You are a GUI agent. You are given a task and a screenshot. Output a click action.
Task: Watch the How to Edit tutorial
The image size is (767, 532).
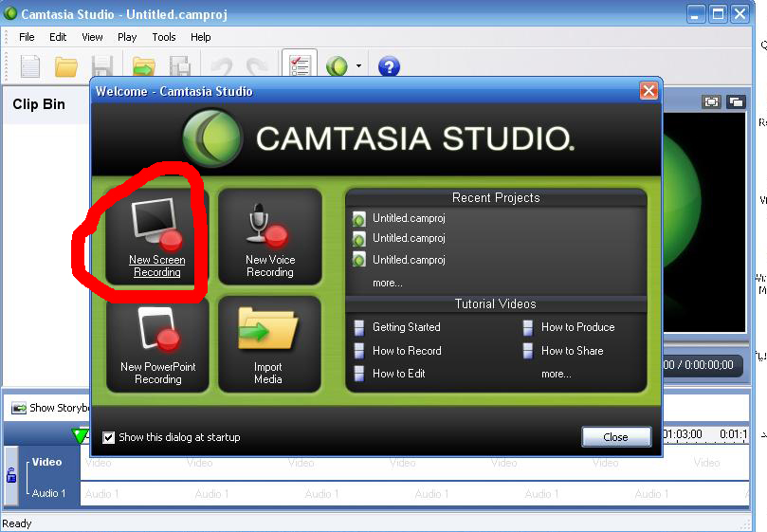pos(398,374)
